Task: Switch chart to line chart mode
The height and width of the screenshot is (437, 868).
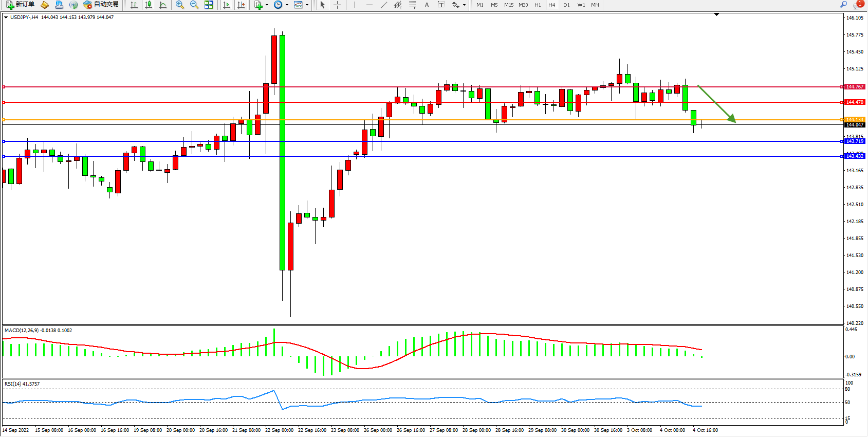Action: [x=163, y=5]
